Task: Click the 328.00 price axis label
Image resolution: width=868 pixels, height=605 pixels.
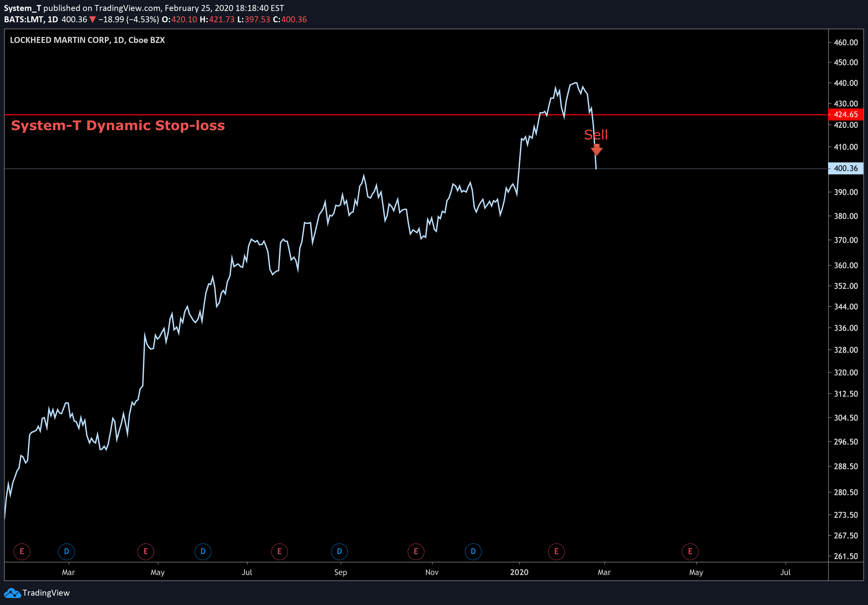Action: [x=846, y=350]
